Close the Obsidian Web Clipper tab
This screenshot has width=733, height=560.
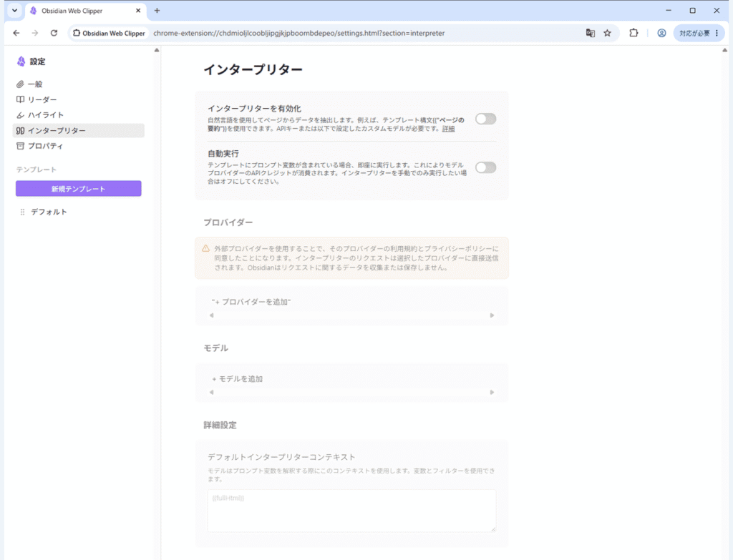pos(138,10)
